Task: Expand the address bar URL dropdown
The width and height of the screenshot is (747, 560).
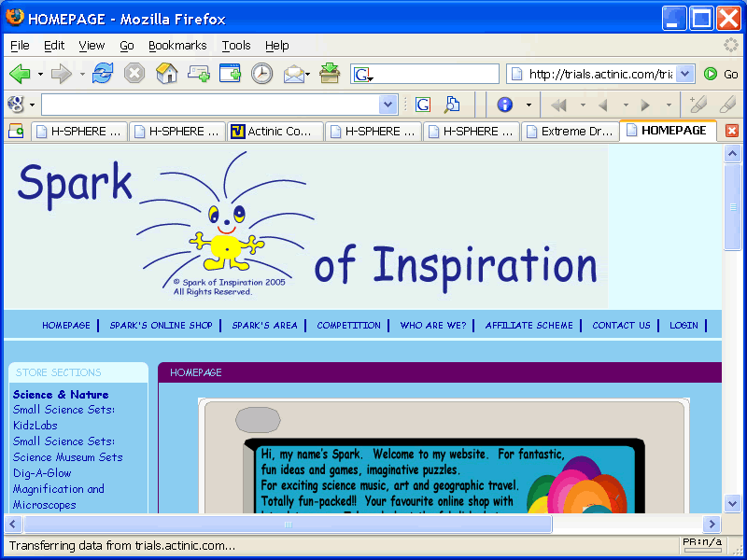Action: pos(684,74)
